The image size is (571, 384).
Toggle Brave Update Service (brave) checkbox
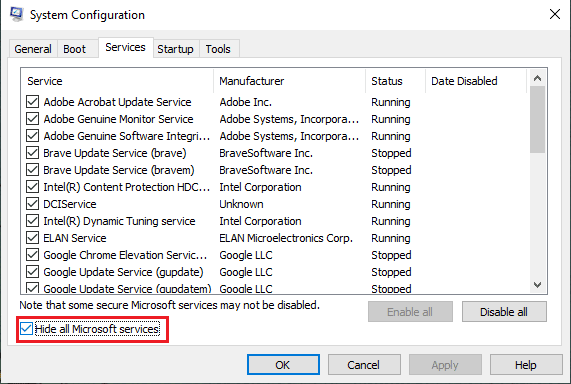pos(32,153)
